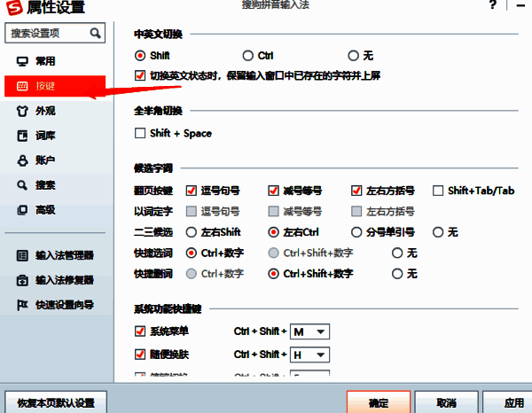
Task: Click the search magnifier icon in settings search
Action: 96,33
